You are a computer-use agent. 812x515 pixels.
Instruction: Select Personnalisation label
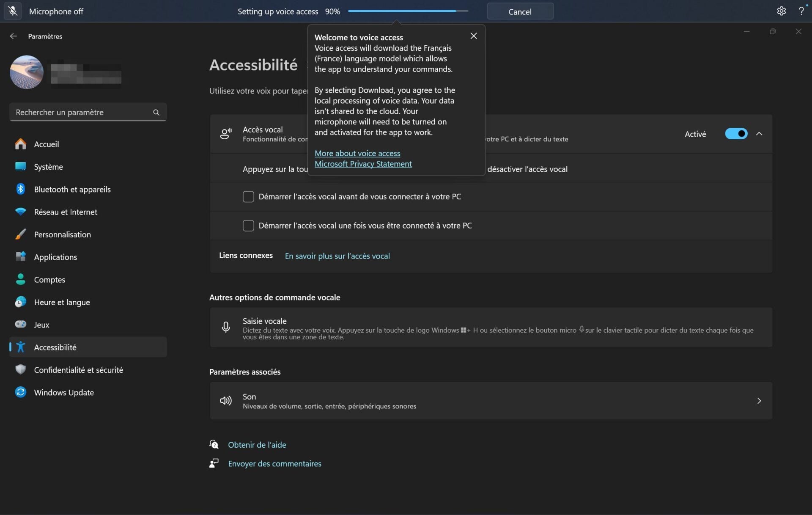click(x=62, y=234)
